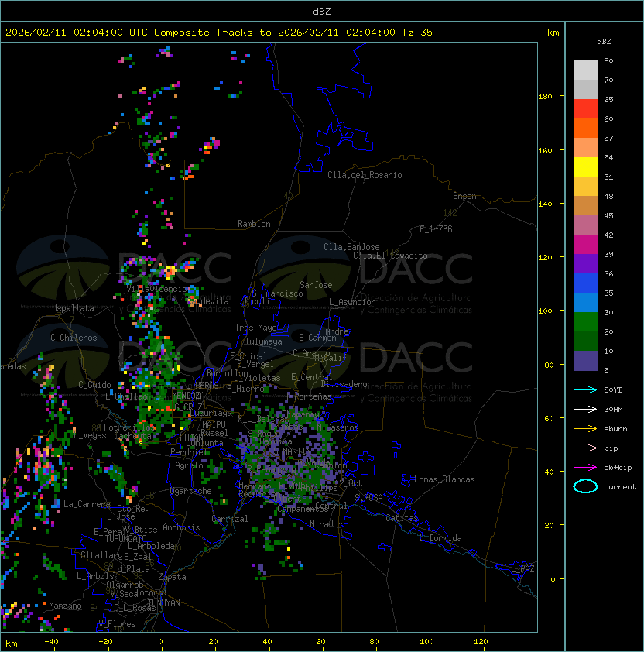644x652 pixels.
Task: Click the 'La_Carrera' map label
Action: (87, 504)
